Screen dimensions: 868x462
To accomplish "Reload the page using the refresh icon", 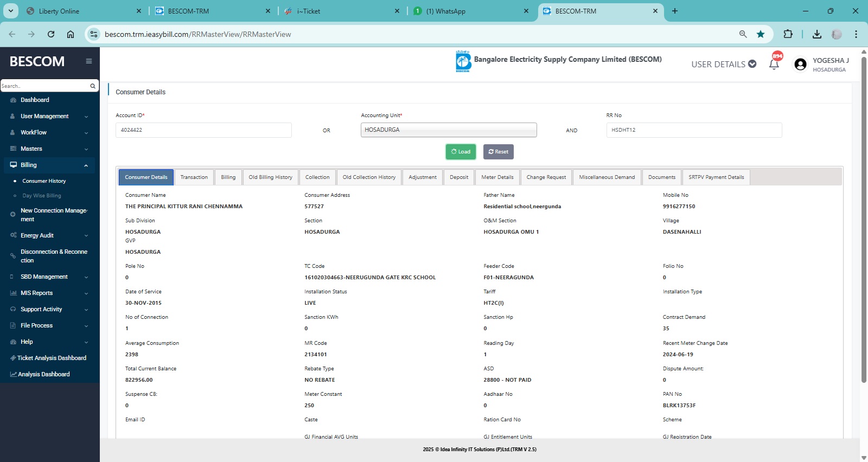I will point(51,34).
